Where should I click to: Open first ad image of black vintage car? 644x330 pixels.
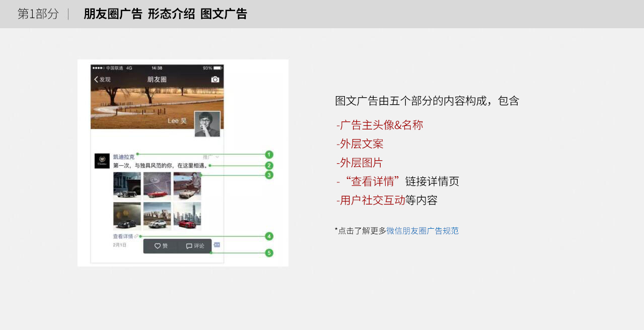pos(127,186)
